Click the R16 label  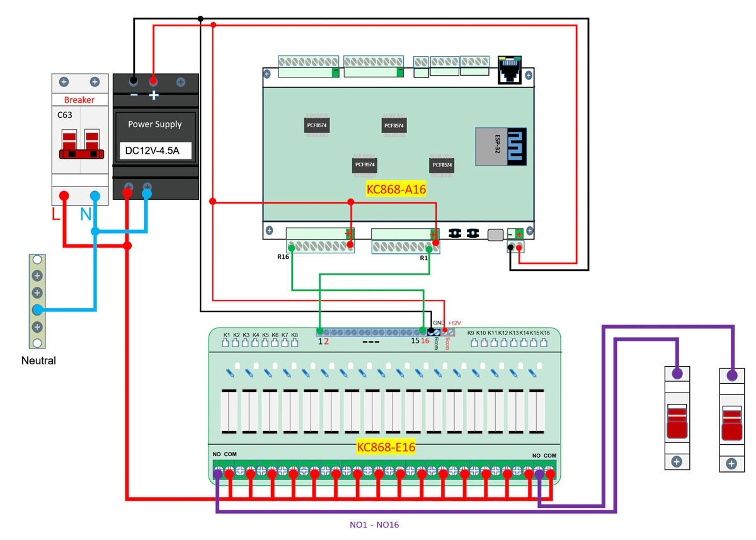coord(282,257)
